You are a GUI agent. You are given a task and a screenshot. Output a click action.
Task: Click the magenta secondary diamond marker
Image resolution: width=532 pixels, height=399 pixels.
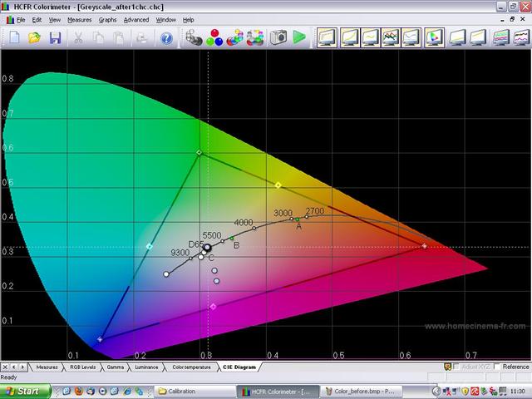(213, 307)
